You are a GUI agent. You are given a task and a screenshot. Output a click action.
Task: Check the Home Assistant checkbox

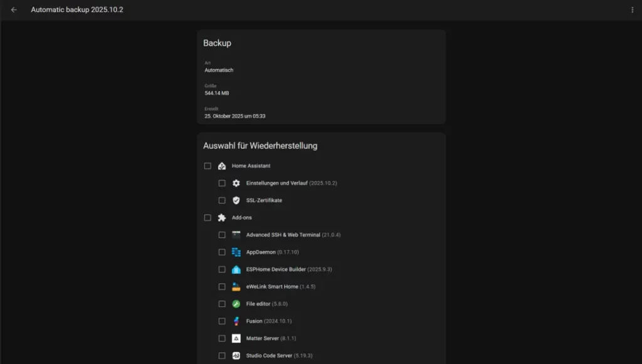(208, 166)
